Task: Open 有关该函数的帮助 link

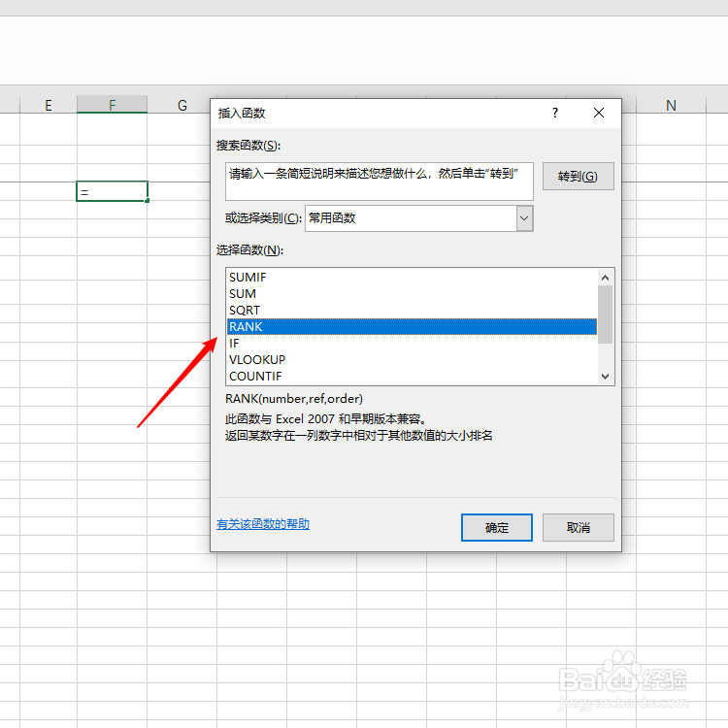Action: [x=263, y=524]
